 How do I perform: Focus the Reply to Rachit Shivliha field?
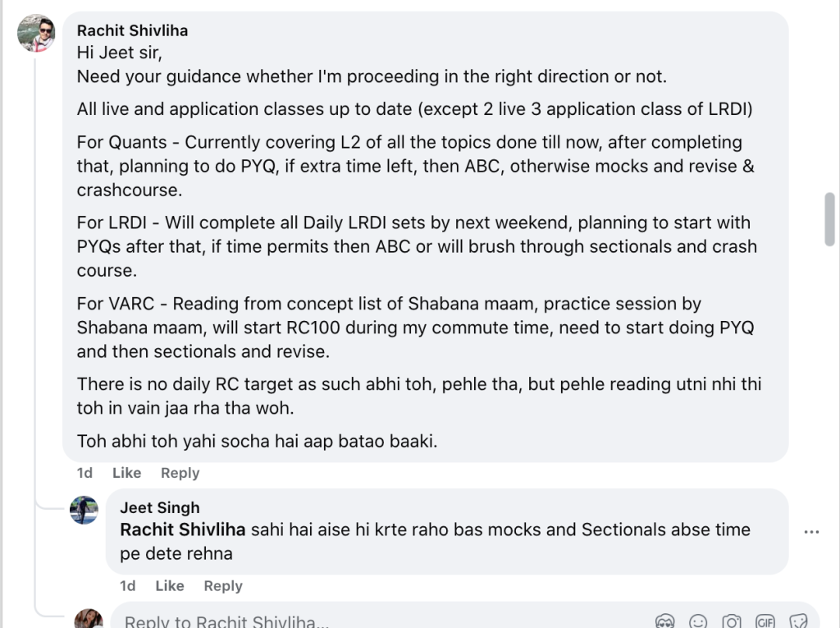pos(375,621)
